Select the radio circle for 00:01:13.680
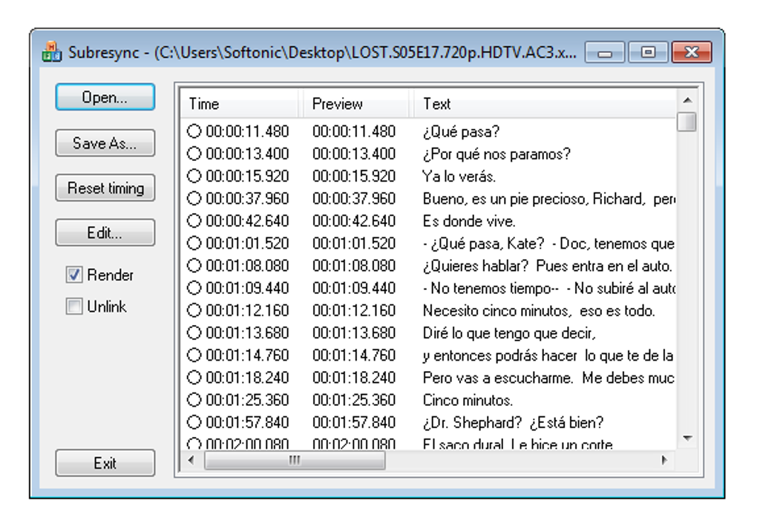The width and height of the screenshot is (757, 532). [194, 332]
